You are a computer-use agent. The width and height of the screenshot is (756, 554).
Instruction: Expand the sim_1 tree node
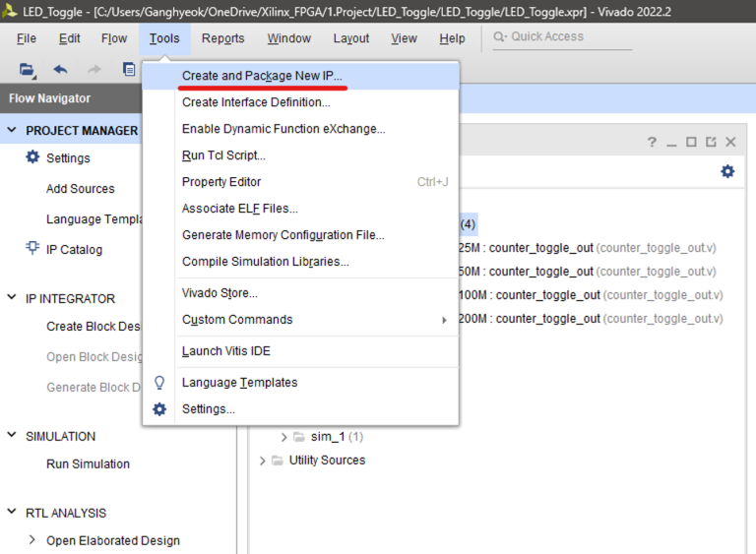pyautogui.click(x=283, y=437)
